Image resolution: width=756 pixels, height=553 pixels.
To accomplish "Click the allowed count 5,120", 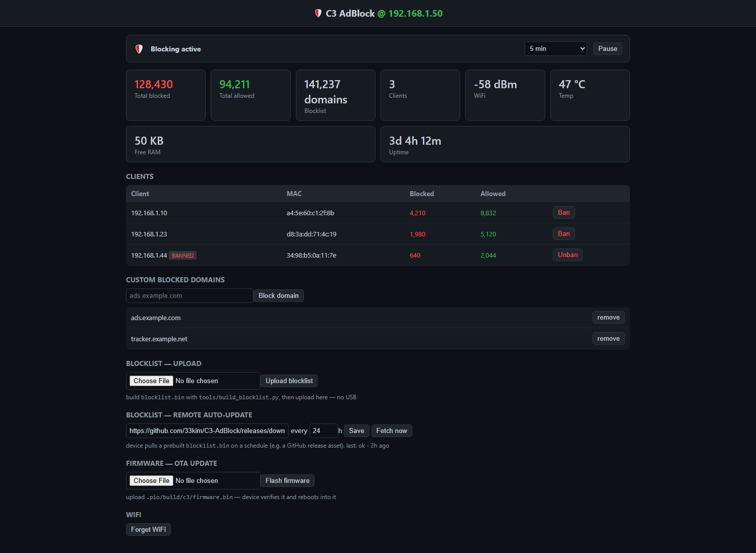I will click(488, 234).
